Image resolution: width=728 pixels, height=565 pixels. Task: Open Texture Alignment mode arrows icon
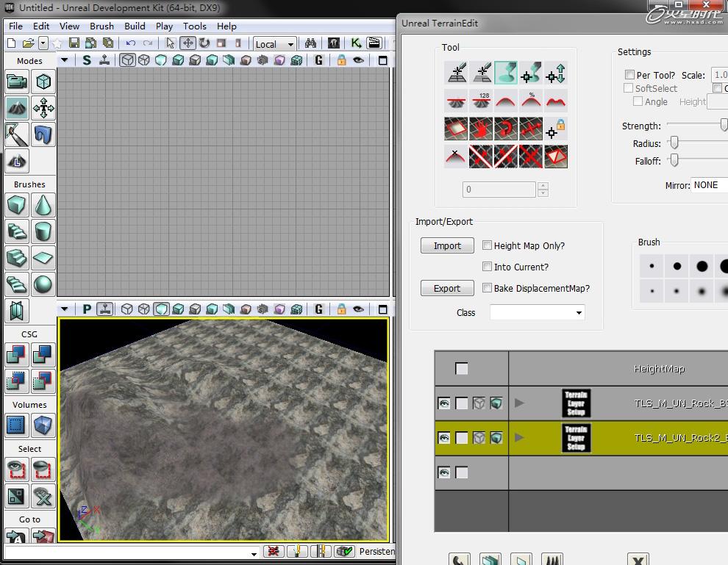coord(43,109)
